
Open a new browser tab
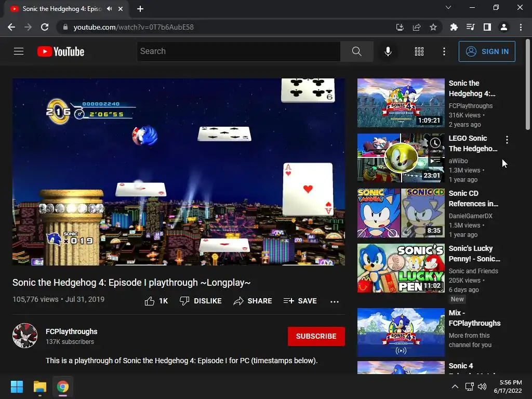tap(140, 9)
